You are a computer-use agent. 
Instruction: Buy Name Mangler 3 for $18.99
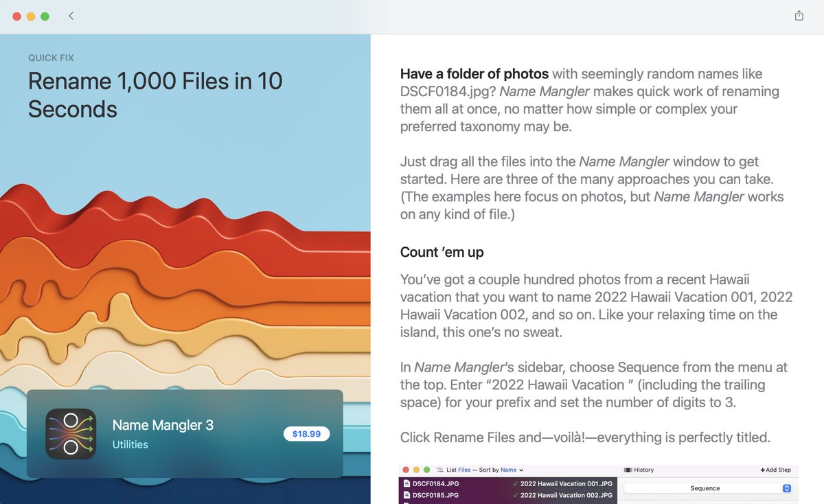point(306,434)
